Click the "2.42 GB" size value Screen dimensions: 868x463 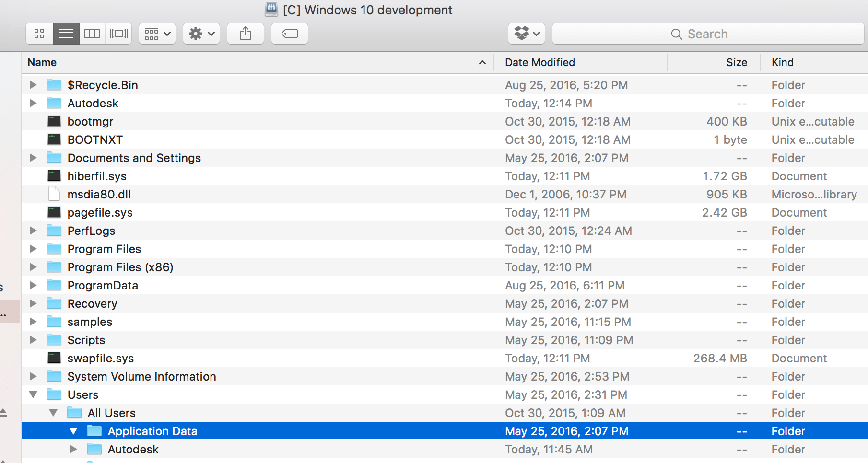(725, 212)
